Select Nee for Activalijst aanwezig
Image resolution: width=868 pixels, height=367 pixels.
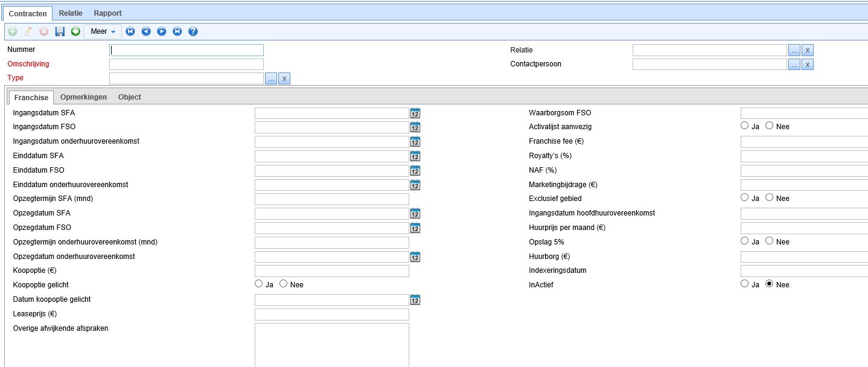click(769, 126)
